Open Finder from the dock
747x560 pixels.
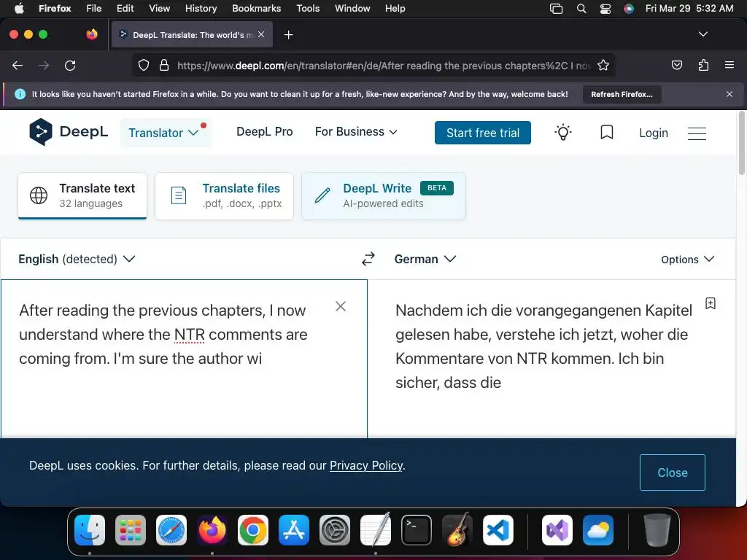(x=90, y=530)
